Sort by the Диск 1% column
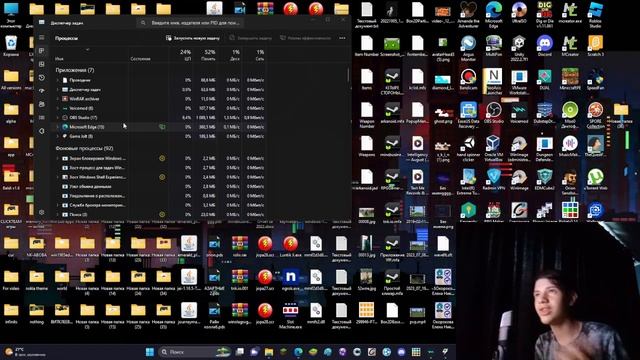 (x=235, y=55)
